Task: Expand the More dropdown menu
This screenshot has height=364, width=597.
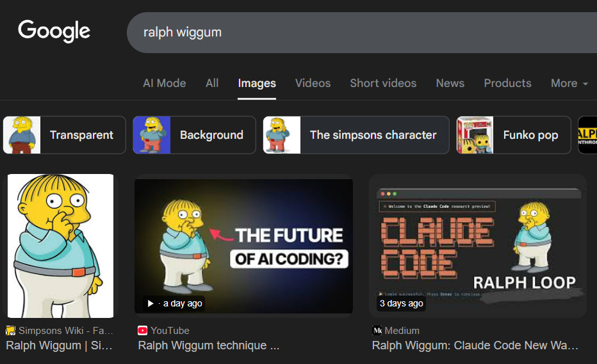Action: pos(569,83)
